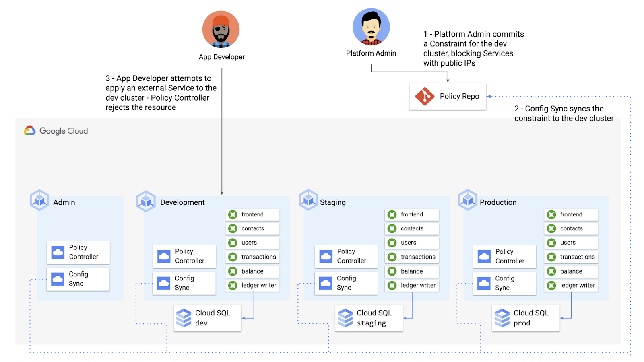Select Production balance service box

pos(571,271)
